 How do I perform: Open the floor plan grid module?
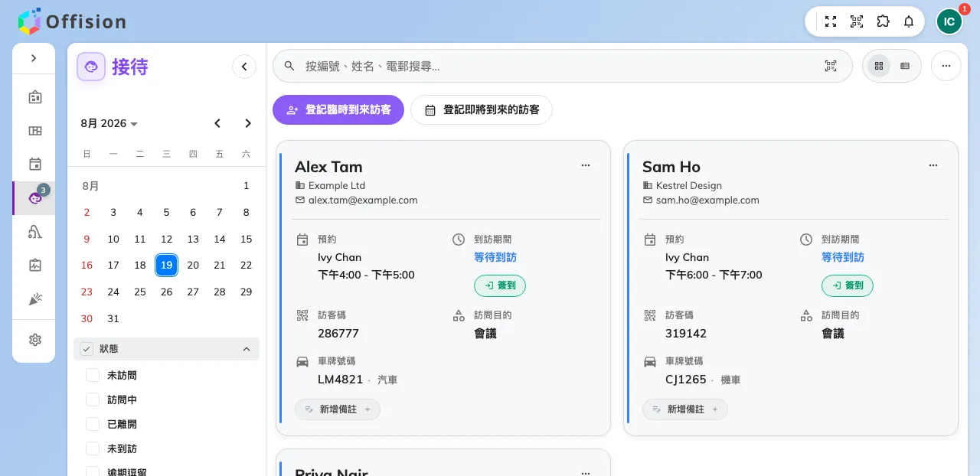point(34,131)
